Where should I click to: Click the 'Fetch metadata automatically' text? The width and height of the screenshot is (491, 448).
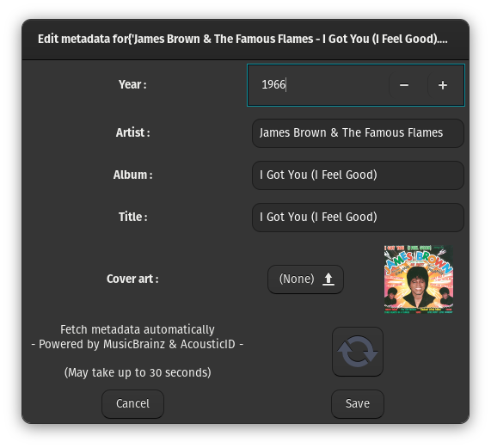click(138, 329)
